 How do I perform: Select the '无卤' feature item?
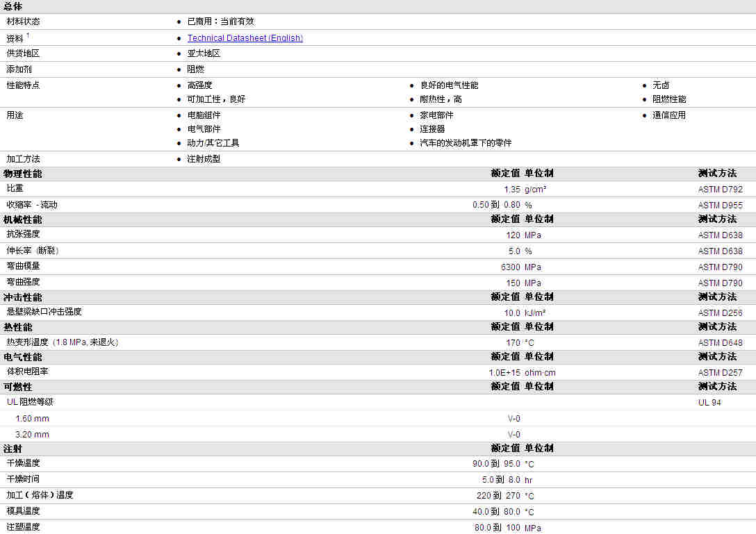[661, 85]
